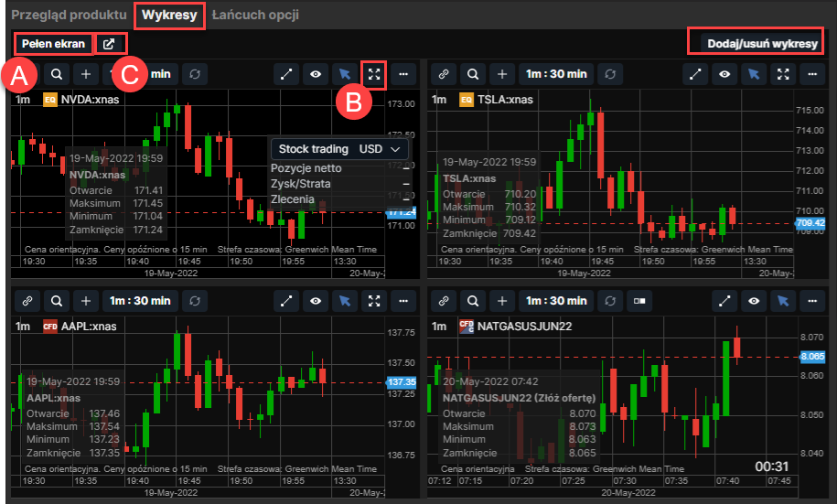Screen dimensions: 837x504
Task: Select the Wykresy tab
Action: 169,15
